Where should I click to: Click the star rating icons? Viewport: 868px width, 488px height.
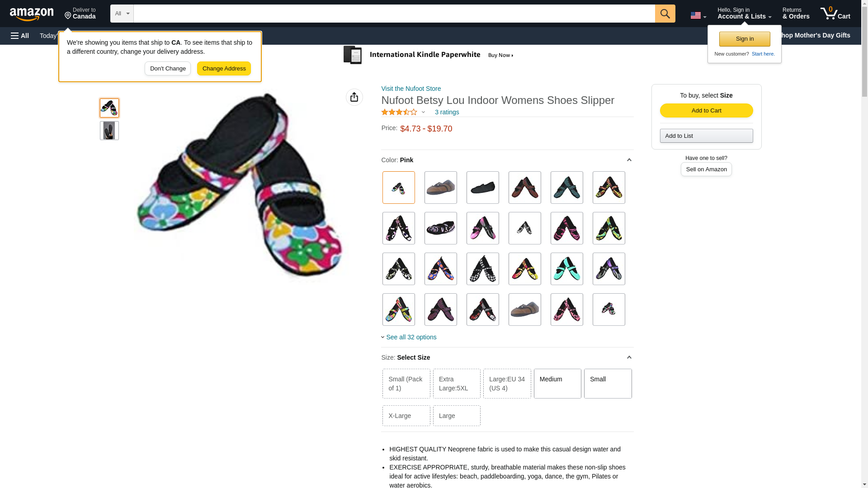point(399,112)
